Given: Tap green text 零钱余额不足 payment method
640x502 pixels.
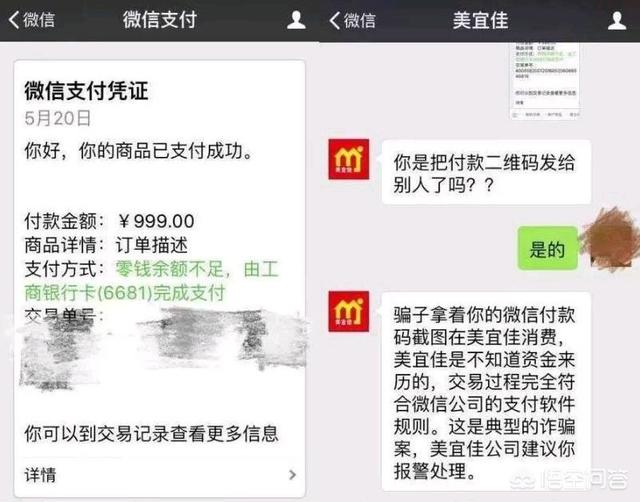Looking at the screenshot, I should [151, 281].
